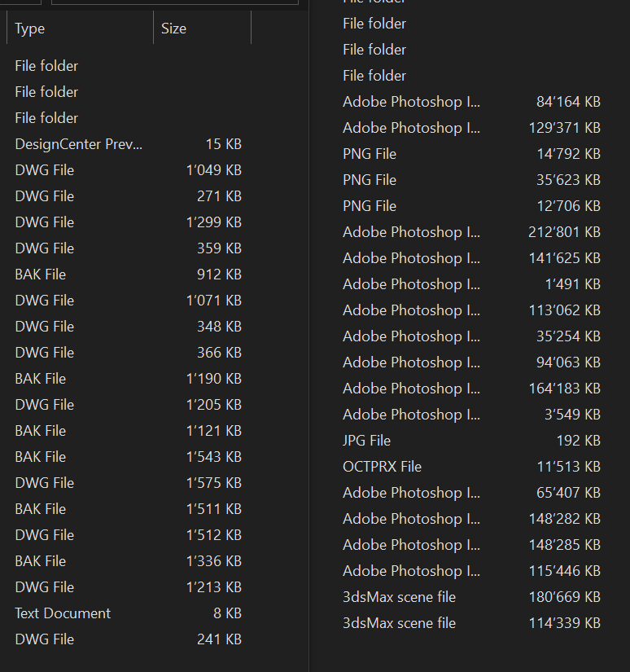Click the Adobe Photoshop file sized 1'491 KB
This screenshot has height=672, width=630.
[411, 284]
